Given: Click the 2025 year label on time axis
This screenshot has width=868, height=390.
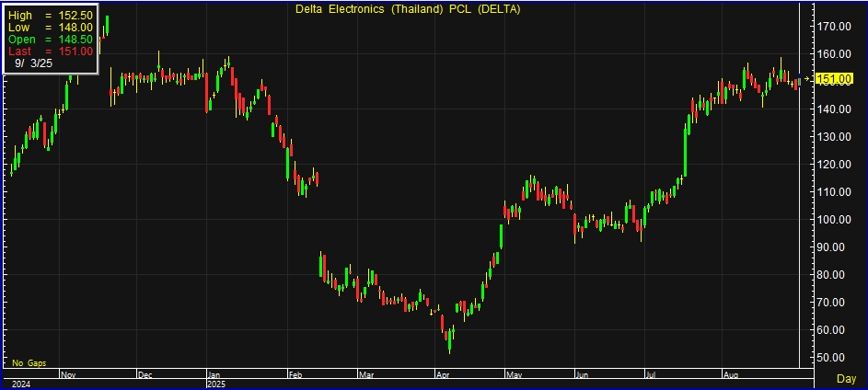Looking at the screenshot, I should (217, 384).
